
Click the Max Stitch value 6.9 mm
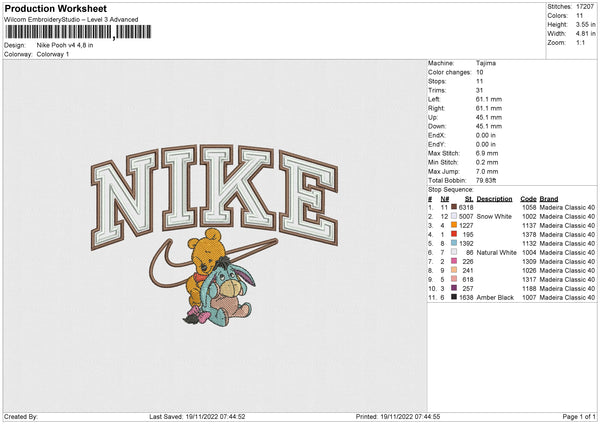point(487,153)
